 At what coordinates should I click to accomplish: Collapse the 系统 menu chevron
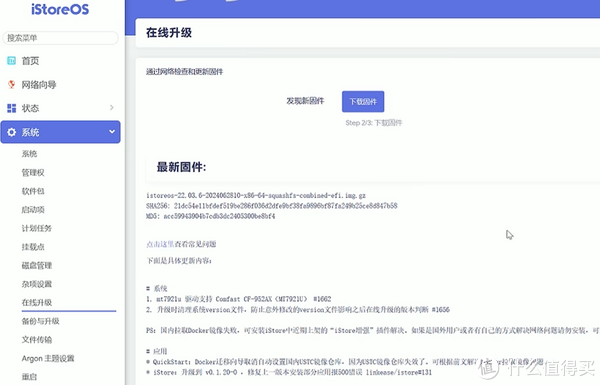112,132
